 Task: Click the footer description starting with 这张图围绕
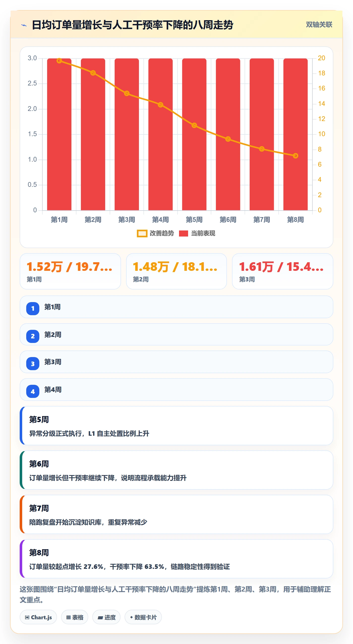(175, 595)
